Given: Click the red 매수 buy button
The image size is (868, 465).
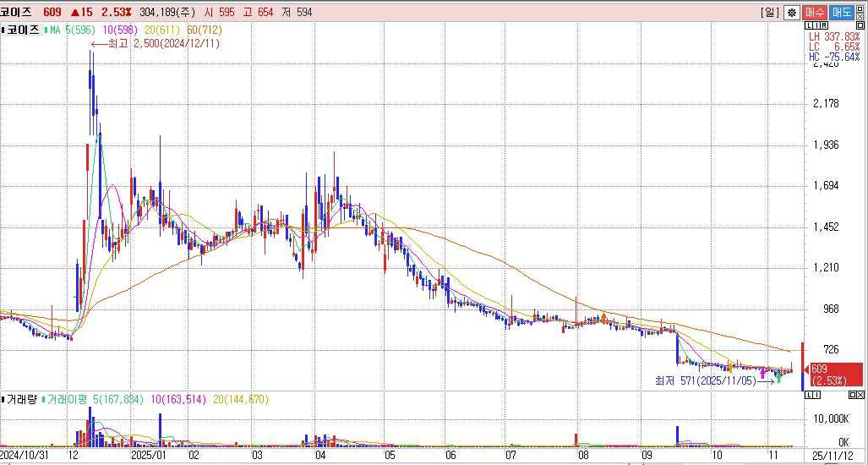Looking at the screenshot, I should pyautogui.click(x=815, y=12).
